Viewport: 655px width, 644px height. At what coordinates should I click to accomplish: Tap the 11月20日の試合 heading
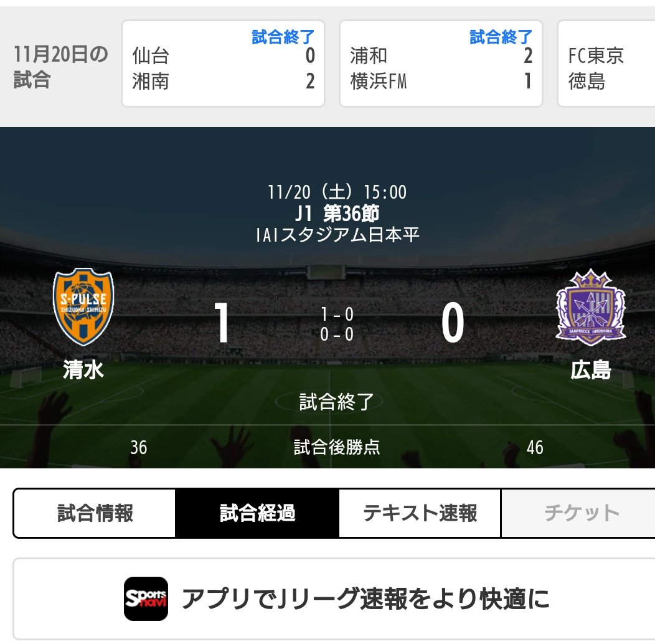coord(61,67)
